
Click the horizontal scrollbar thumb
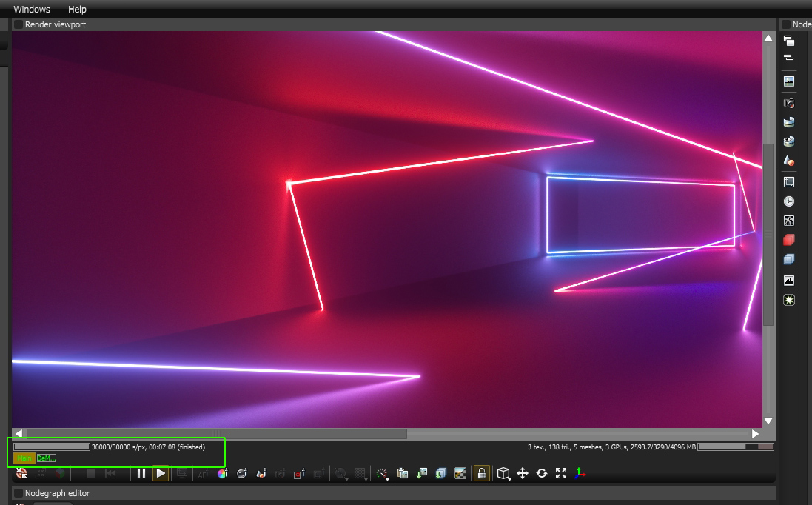click(216, 433)
